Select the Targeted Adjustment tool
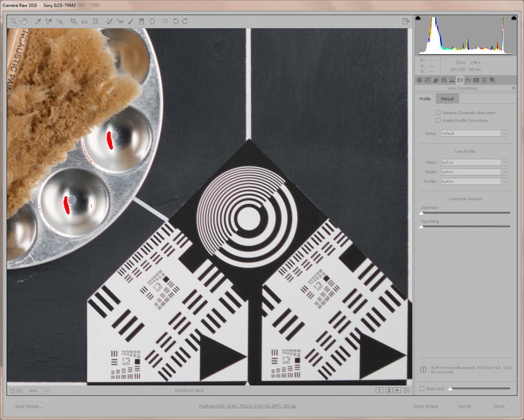Screen dimensions: 524x420 click(60, 21)
